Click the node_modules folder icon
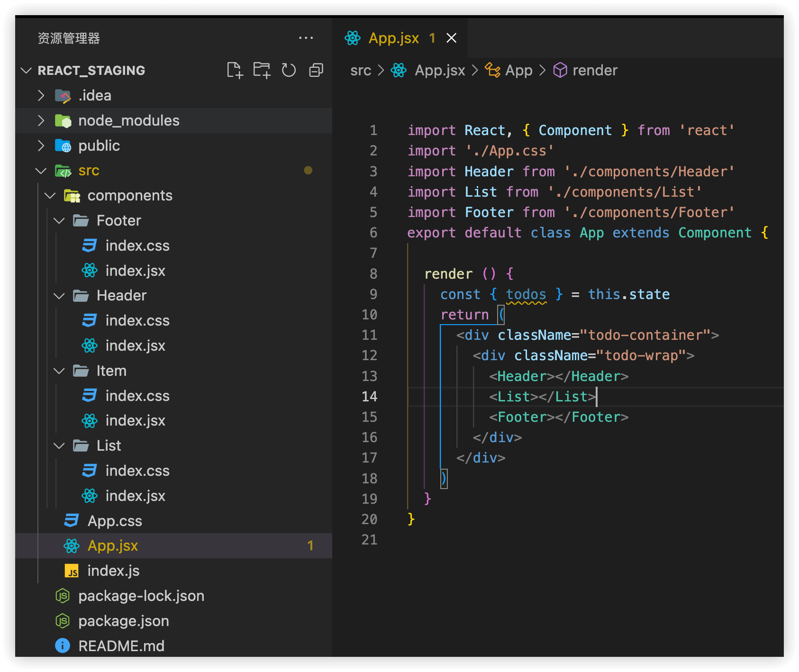Image resolution: width=799 pixels, height=672 pixels. click(63, 121)
